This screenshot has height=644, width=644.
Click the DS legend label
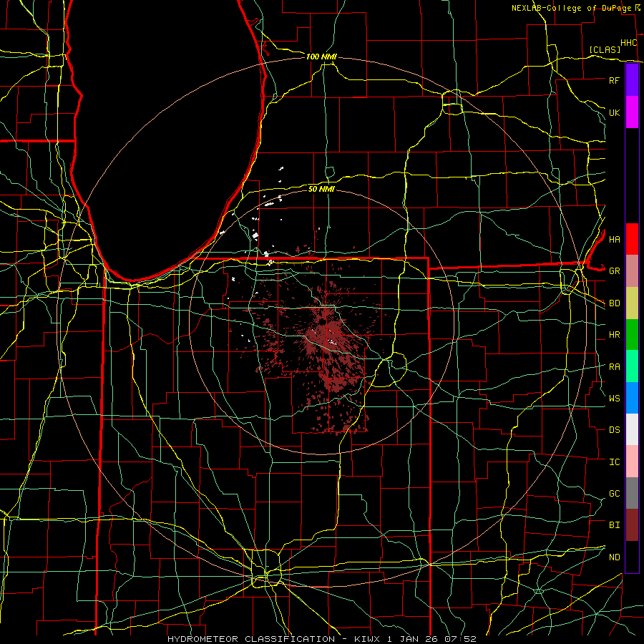tap(614, 430)
